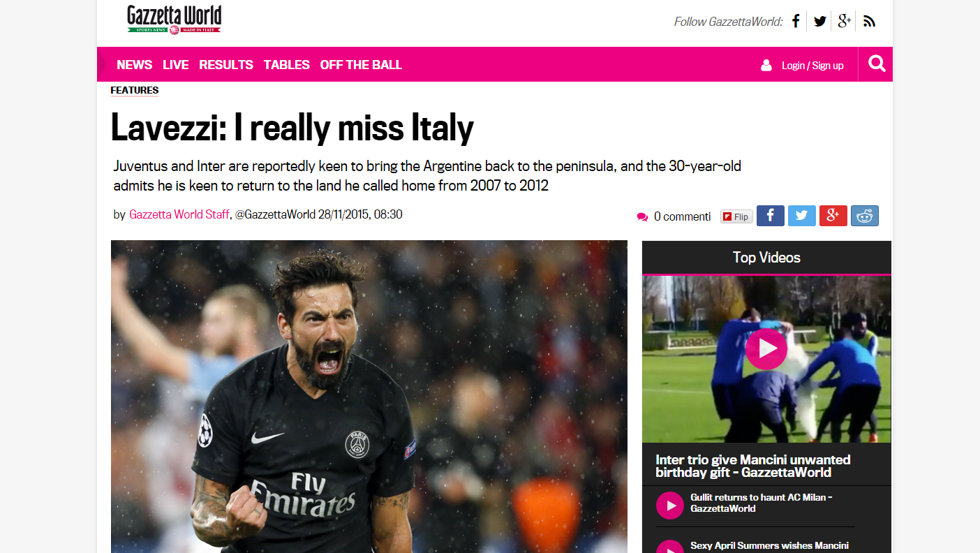Open the Lavezzi celebrating article photo

[x=369, y=397]
